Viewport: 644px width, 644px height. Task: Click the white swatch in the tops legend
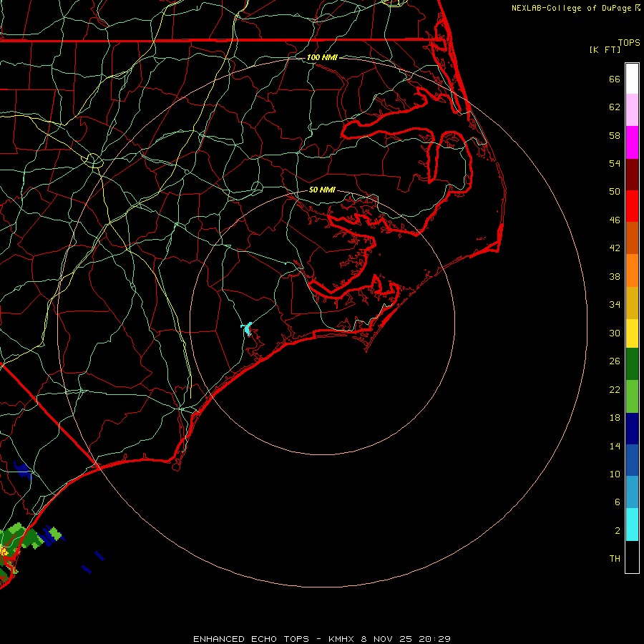point(632,79)
